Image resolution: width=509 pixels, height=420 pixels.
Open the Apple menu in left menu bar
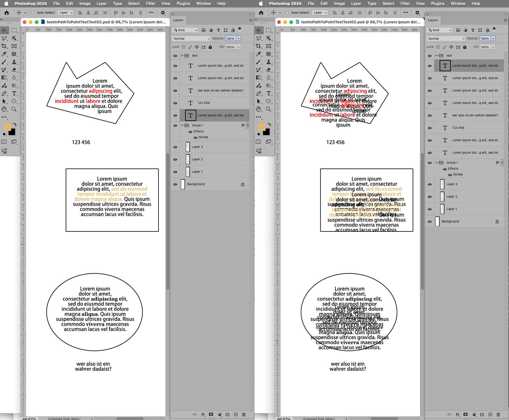coord(6,4)
